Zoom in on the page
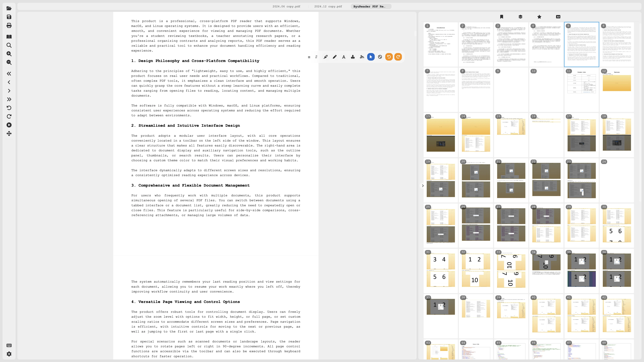This screenshot has width=644, height=362. (x=9, y=54)
